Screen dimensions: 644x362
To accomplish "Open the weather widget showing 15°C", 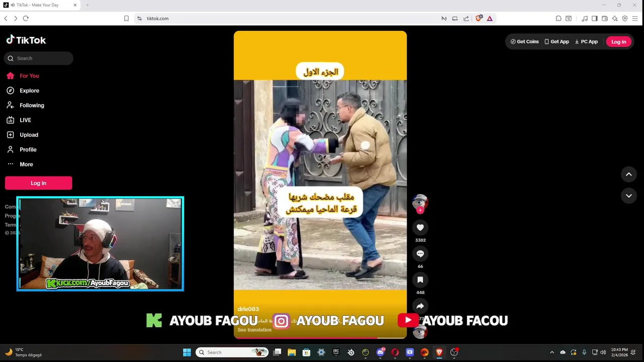I will (x=23, y=352).
